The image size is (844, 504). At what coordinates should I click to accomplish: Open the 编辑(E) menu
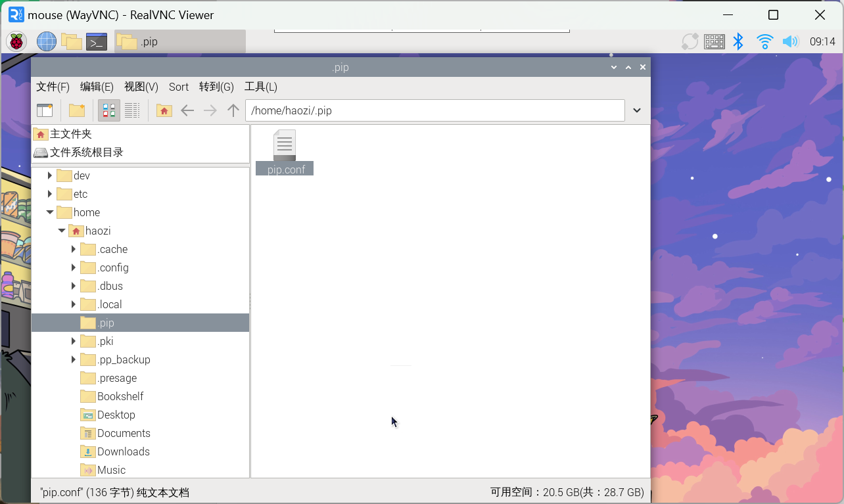pyautogui.click(x=97, y=87)
